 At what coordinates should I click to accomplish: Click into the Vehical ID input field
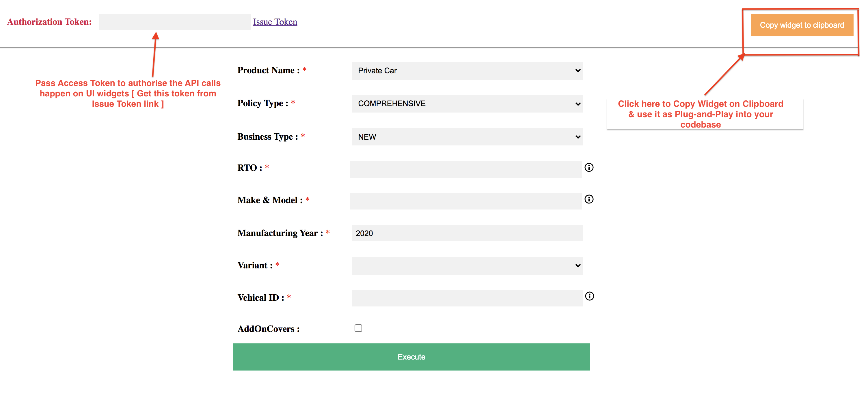point(467,298)
